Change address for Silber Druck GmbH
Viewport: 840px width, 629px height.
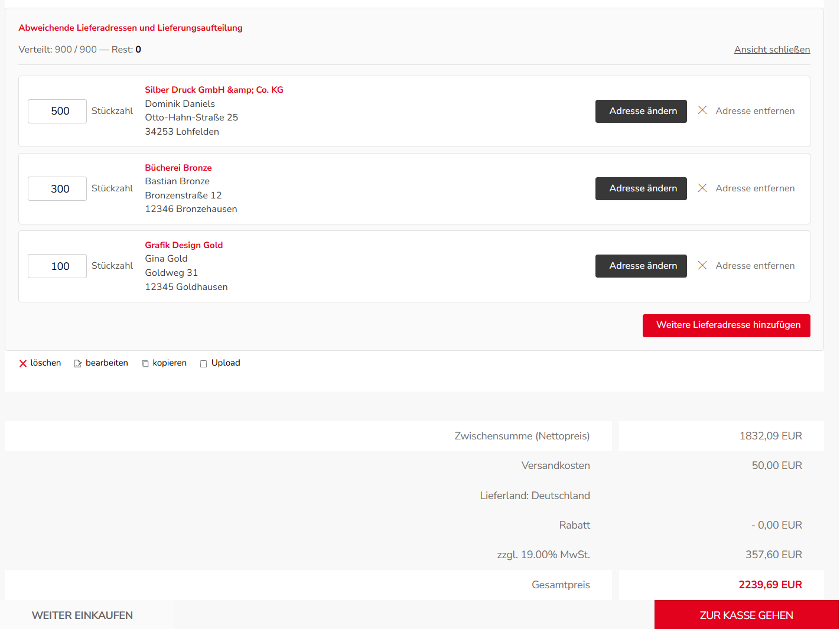coord(641,111)
